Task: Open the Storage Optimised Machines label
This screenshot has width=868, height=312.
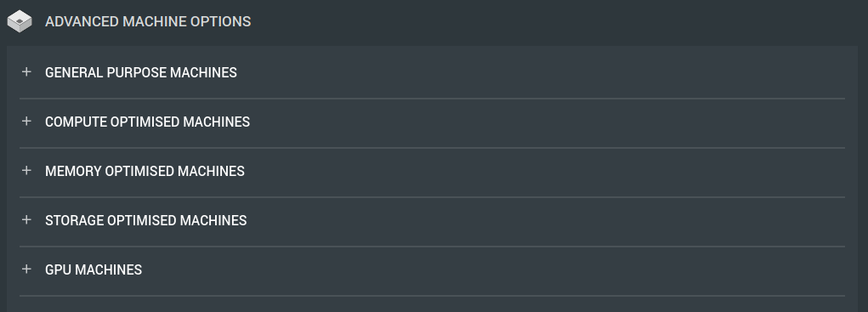Action: click(x=145, y=220)
